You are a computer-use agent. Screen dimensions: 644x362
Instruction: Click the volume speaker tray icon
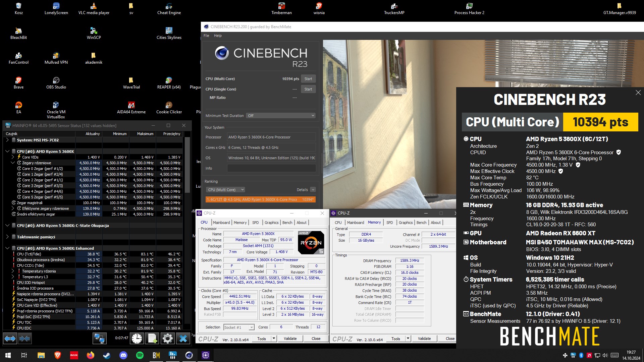(605, 355)
